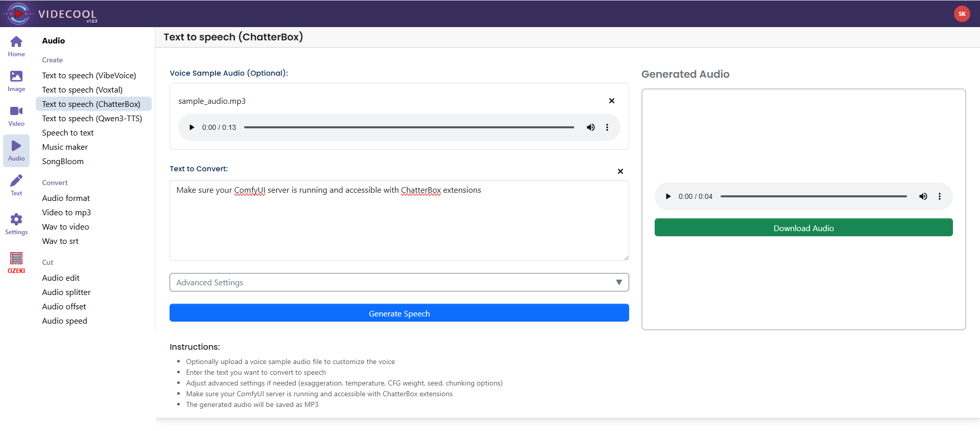
Task: Click the Videcool logo icon
Action: point(18,14)
